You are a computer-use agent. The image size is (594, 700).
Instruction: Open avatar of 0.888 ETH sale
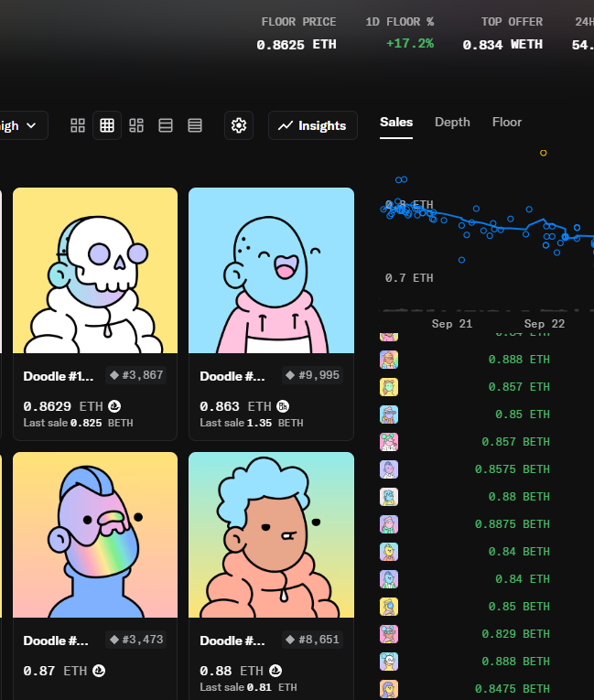click(389, 360)
